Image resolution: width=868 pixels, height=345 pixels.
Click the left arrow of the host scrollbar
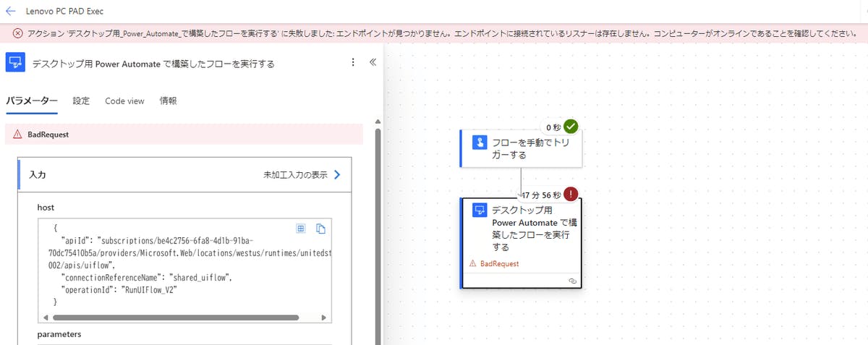(x=46, y=317)
